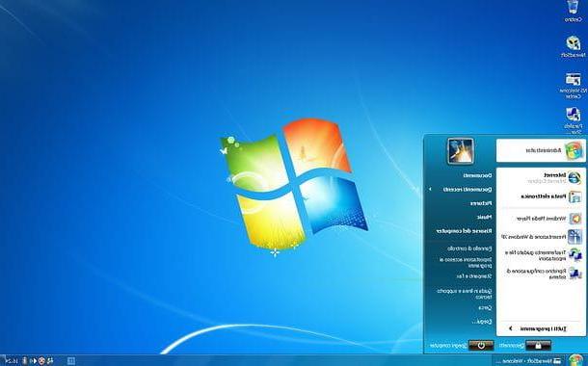This screenshot has width=588, height=366.
Task: Click the Administrator Windows logo icon
Action: (x=574, y=150)
